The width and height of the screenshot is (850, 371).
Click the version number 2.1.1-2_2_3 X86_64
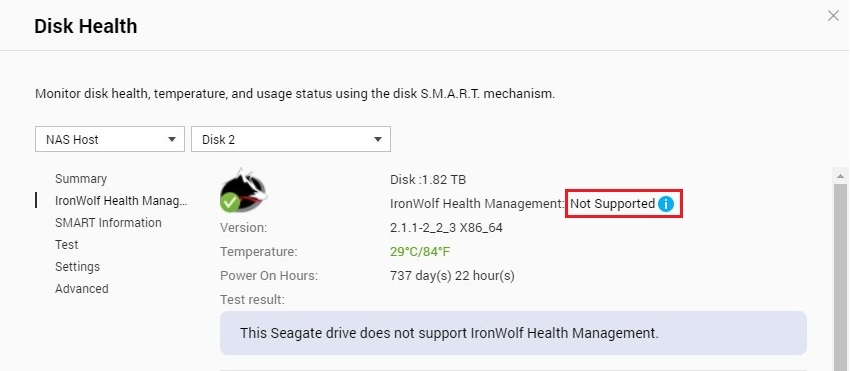tap(446, 228)
